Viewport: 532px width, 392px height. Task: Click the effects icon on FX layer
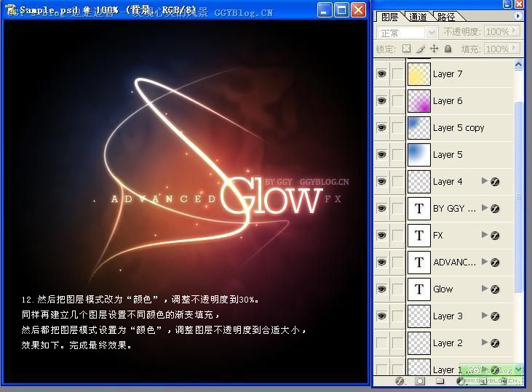495,236
